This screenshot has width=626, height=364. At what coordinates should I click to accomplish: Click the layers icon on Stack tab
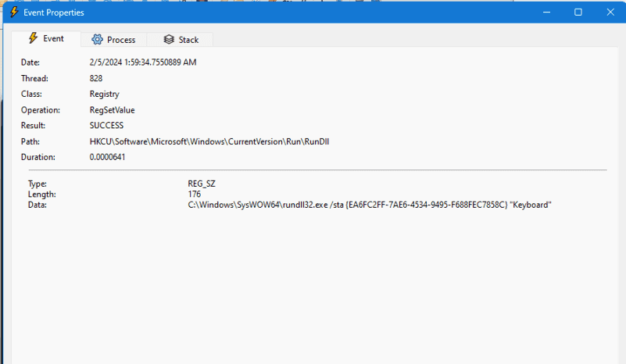point(169,40)
